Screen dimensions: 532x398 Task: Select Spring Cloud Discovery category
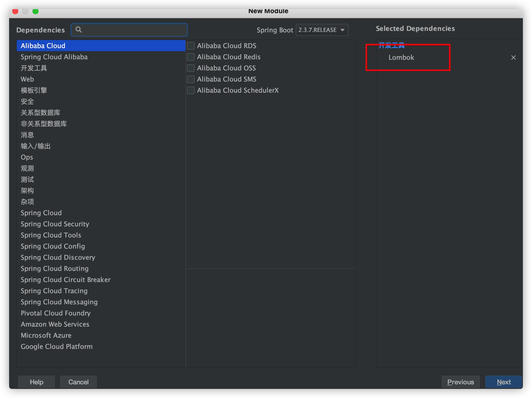pyautogui.click(x=101, y=257)
